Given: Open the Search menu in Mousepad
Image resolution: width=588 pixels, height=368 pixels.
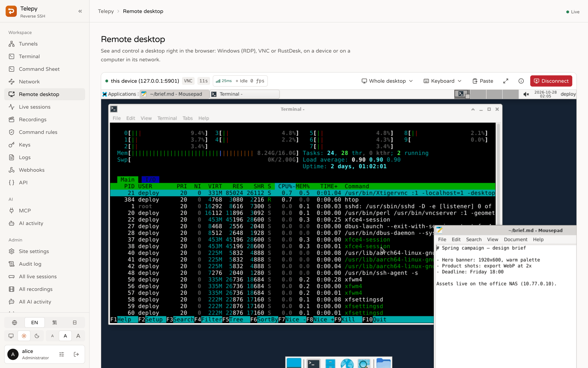Looking at the screenshot, I should (474, 240).
